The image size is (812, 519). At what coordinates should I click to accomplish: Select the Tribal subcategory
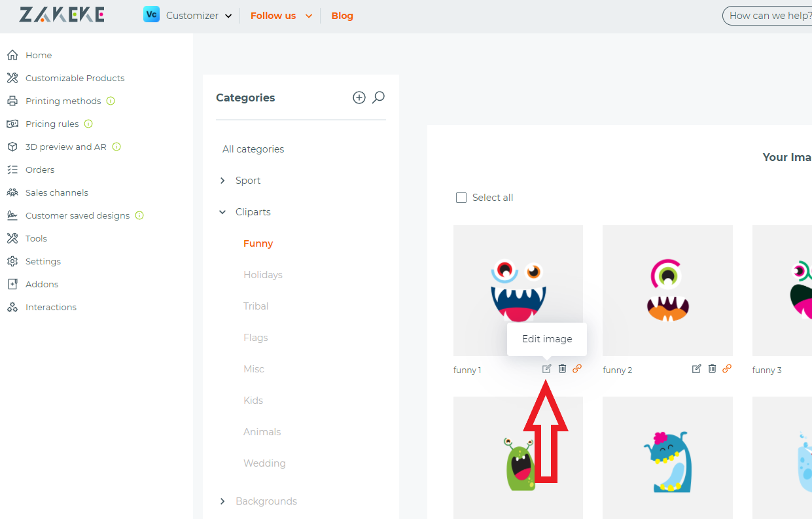pyautogui.click(x=256, y=306)
